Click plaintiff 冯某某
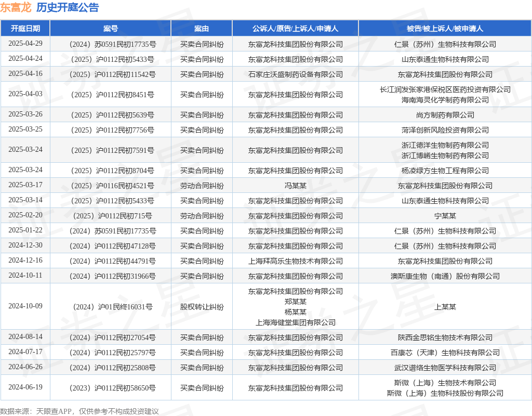Image resolution: width=532 pixels, height=416 pixels. coord(296,186)
